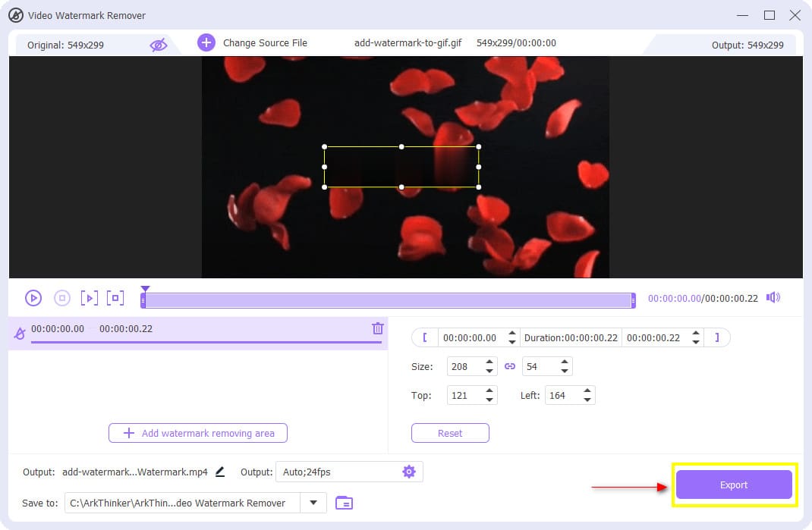Play the selected segment with the bracket play icon
812x530 pixels.
(89, 298)
